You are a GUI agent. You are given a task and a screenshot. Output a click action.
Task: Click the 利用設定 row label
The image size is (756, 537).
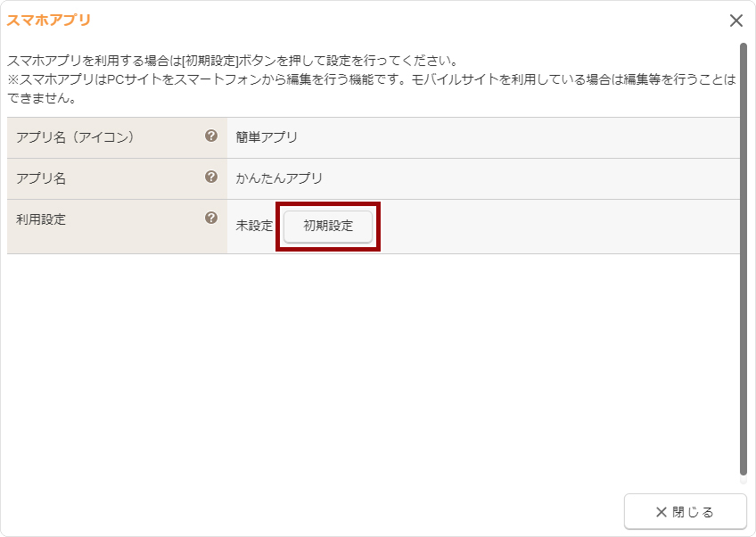click(x=41, y=219)
